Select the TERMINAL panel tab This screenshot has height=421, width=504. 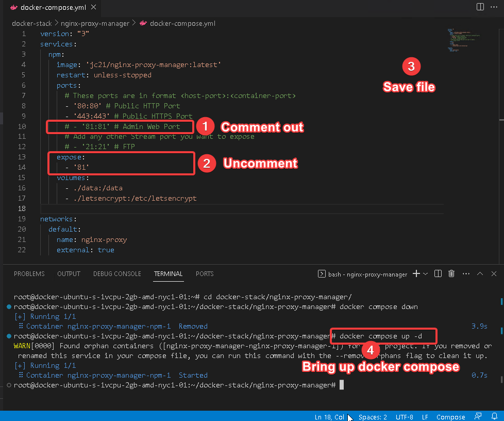coord(168,274)
